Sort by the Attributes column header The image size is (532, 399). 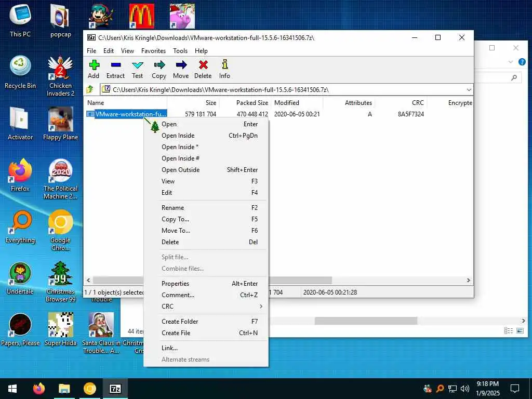[x=349, y=103]
